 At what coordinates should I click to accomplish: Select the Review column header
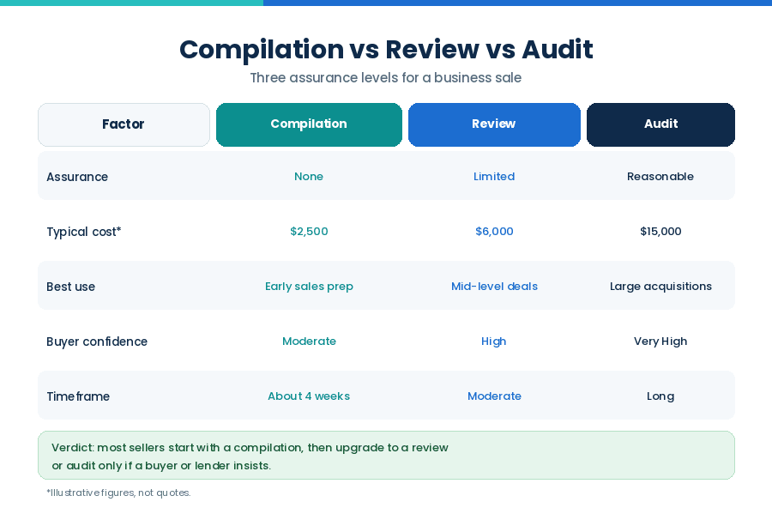point(494,124)
